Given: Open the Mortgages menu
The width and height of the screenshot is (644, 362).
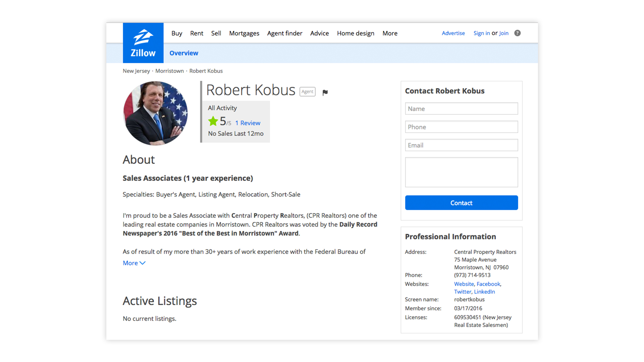Looking at the screenshot, I should pyautogui.click(x=244, y=33).
